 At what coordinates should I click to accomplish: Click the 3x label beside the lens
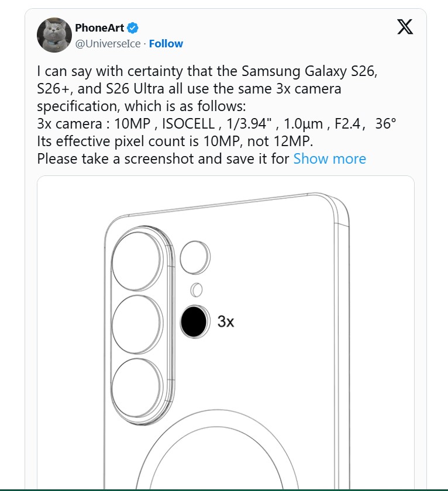click(226, 321)
